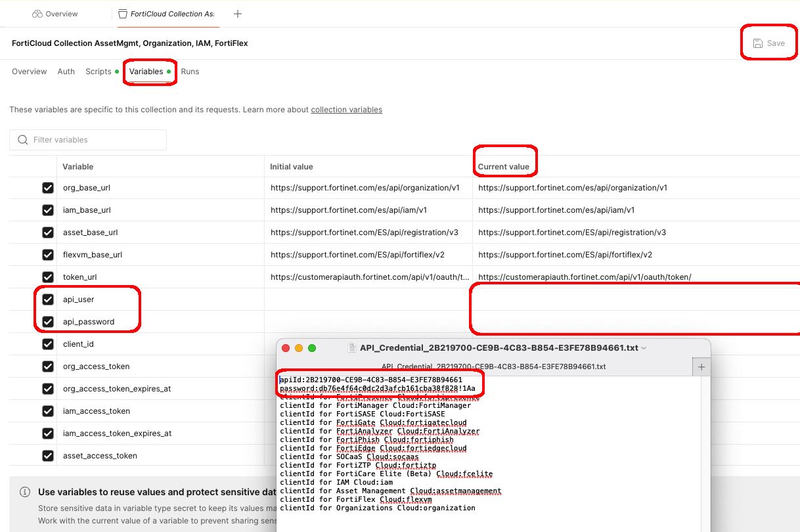Click the api_password variable name
The height and width of the screenshot is (532, 800).
[x=89, y=322]
